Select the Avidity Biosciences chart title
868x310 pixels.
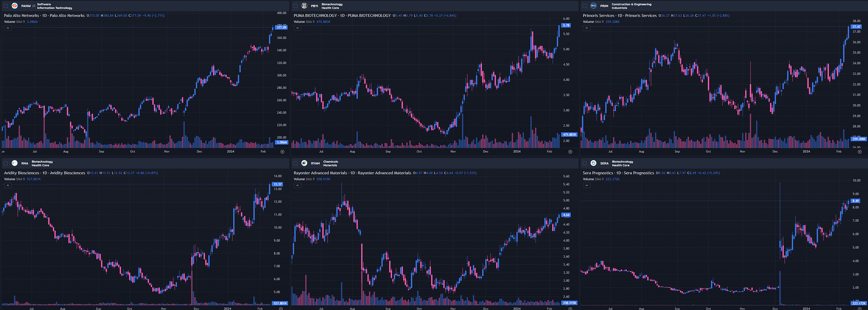(x=44, y=173)
